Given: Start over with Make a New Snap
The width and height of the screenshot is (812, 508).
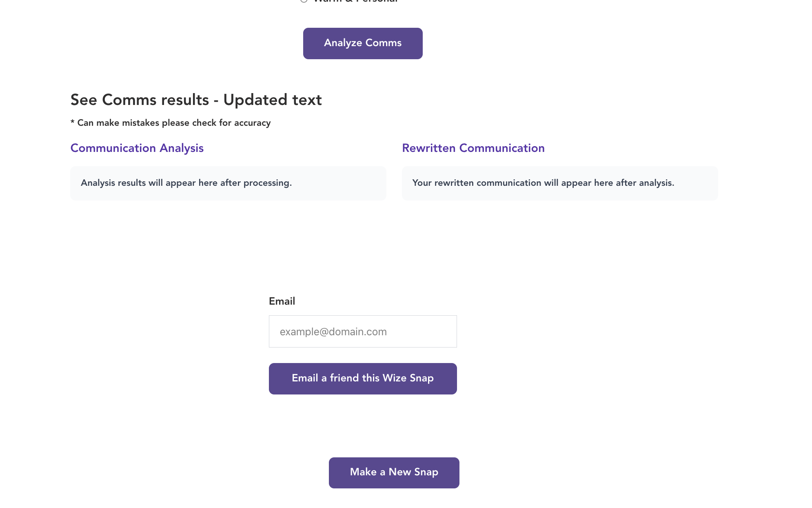Looking at the screenshot, I should [x=394, y=472].
